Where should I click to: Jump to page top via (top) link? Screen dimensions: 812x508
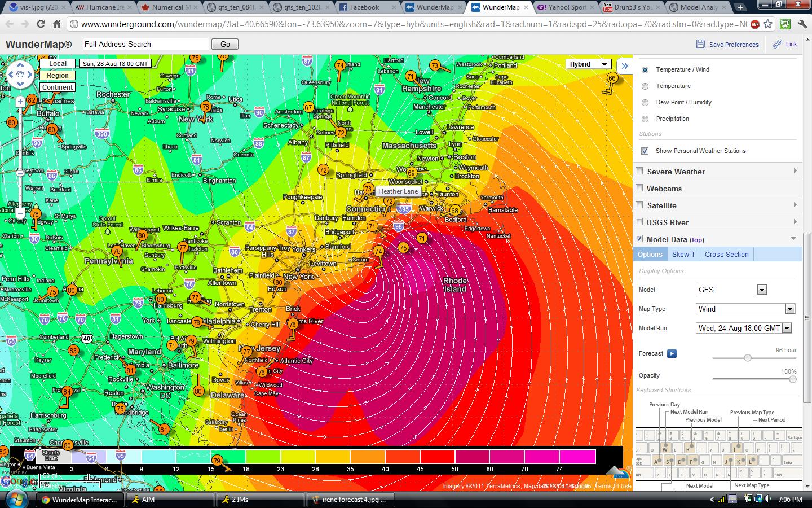tap(697, 240)
